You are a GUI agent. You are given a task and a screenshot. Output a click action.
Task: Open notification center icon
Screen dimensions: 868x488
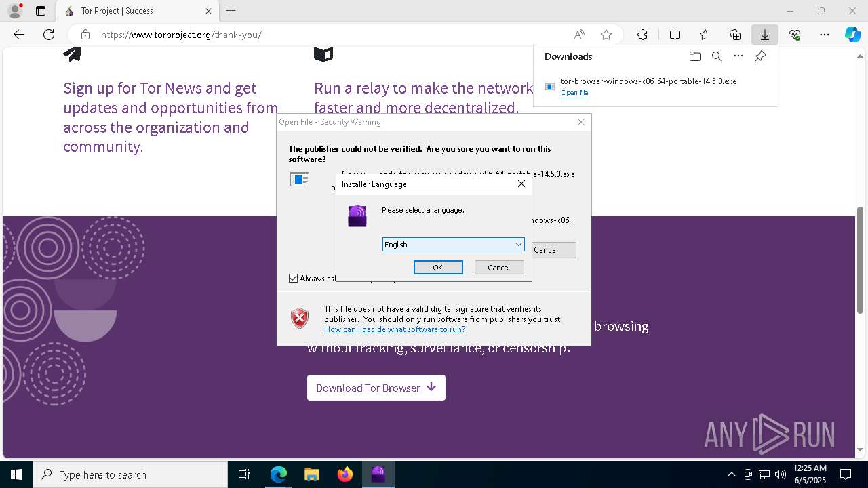pos(846,474)
